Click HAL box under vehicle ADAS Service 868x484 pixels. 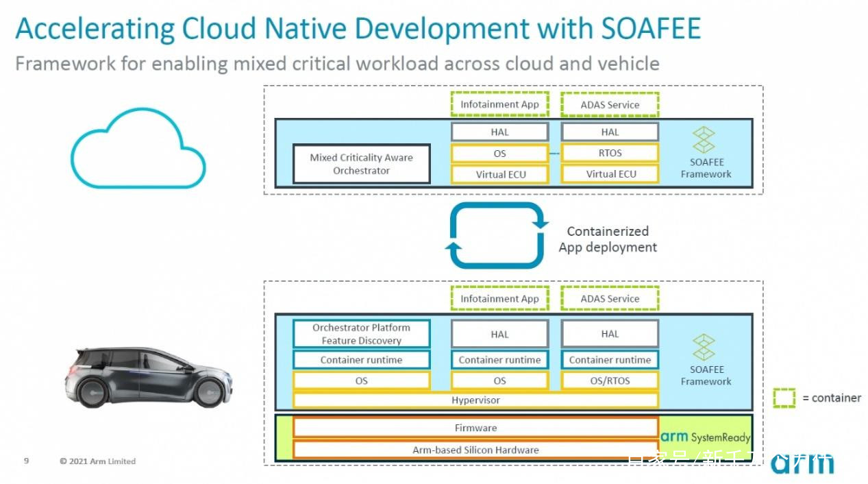pyautogui.click(x=610, y=334)
